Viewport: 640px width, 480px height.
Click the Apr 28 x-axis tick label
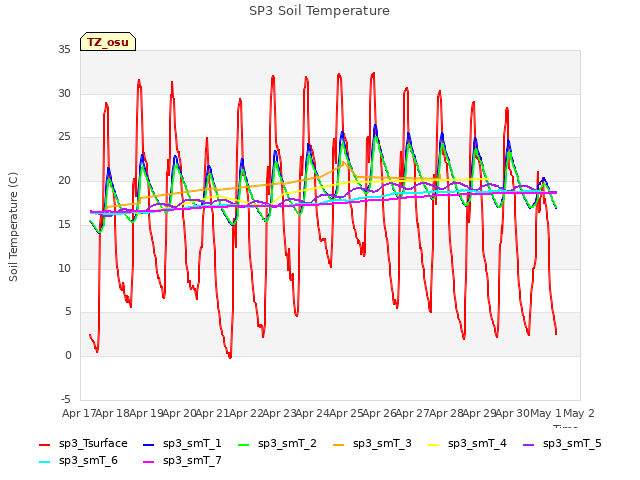[x=446, y=413]
